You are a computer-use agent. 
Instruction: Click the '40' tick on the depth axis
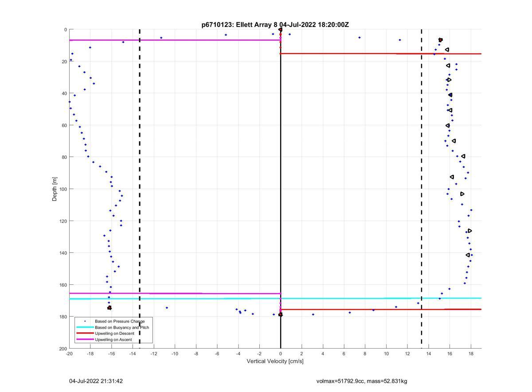[x=64, y=93]
